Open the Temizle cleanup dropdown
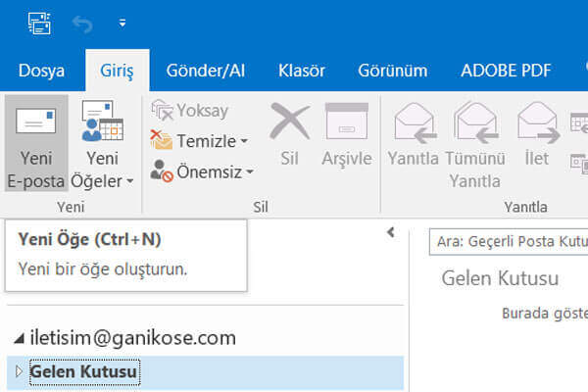The width and height of the screenshot is (588, 392). pos(200,141)
